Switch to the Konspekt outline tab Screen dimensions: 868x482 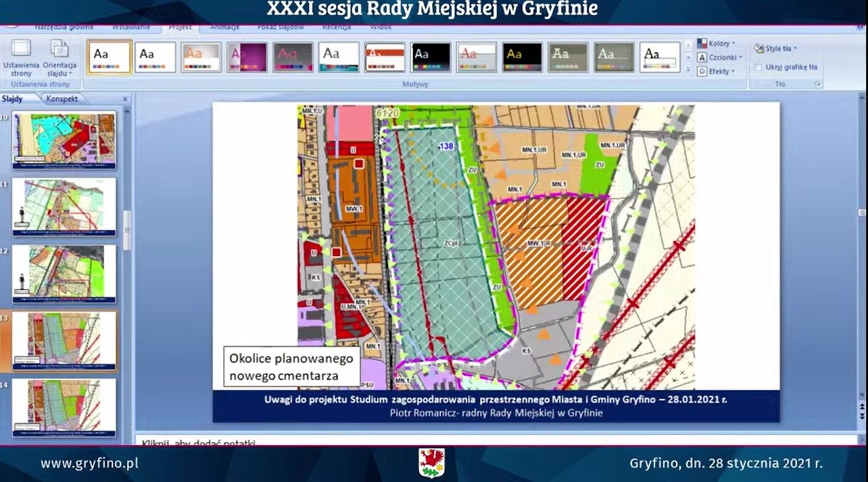point(62,99)
